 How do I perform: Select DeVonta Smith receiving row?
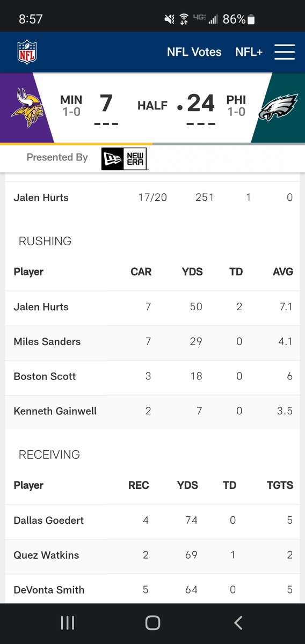152,589
